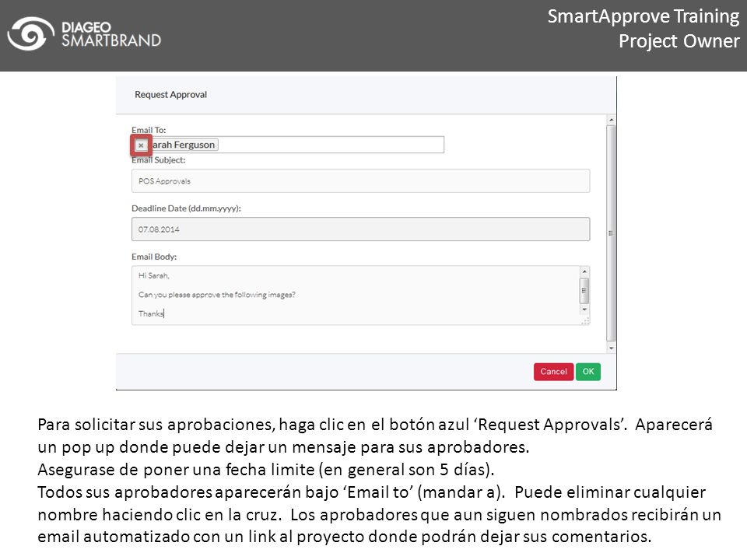Click the email body scrollbar down arrow
This screenshot has height=560, width=747.
click(584, 310)
